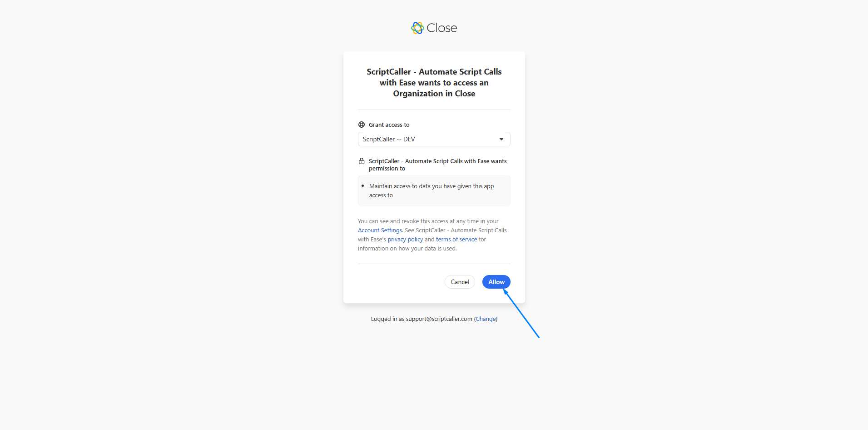Click Change to switch logged-in account

[486, 319]
